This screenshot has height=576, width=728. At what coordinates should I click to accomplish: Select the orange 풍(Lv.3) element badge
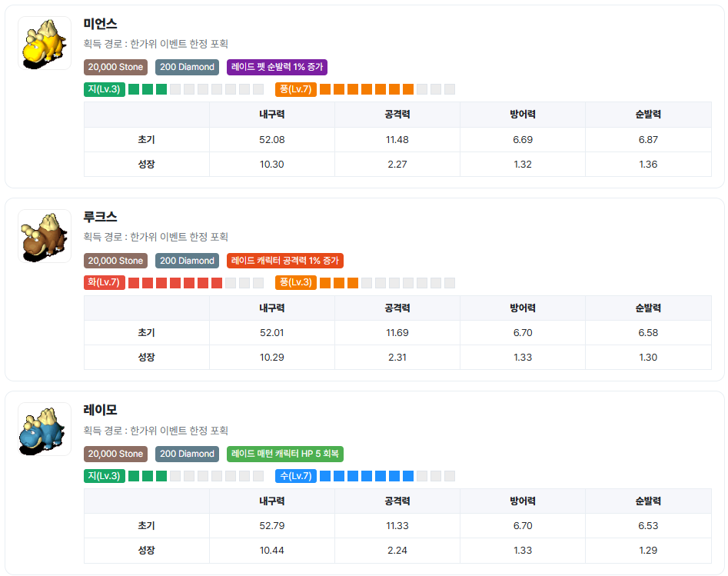[295, 282]
